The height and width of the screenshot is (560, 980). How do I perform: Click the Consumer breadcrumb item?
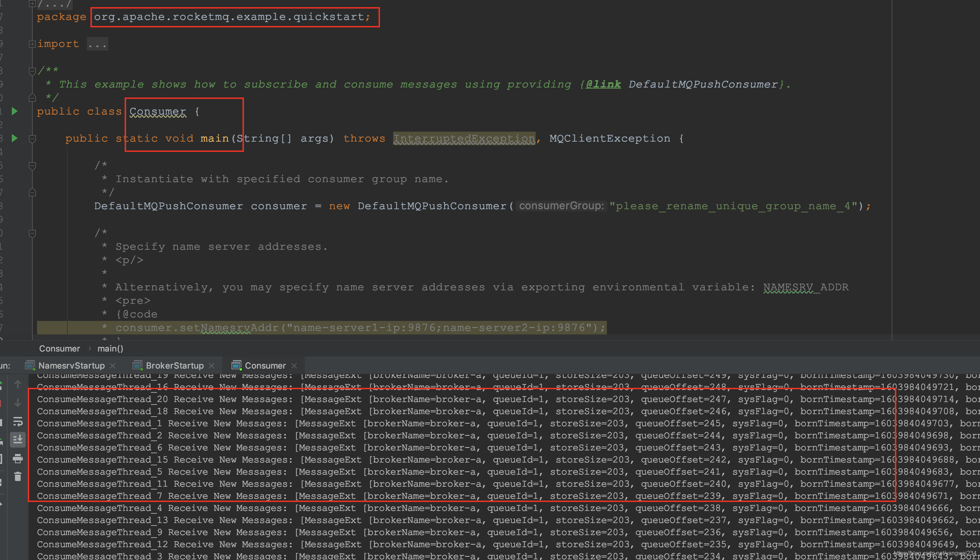59,348
